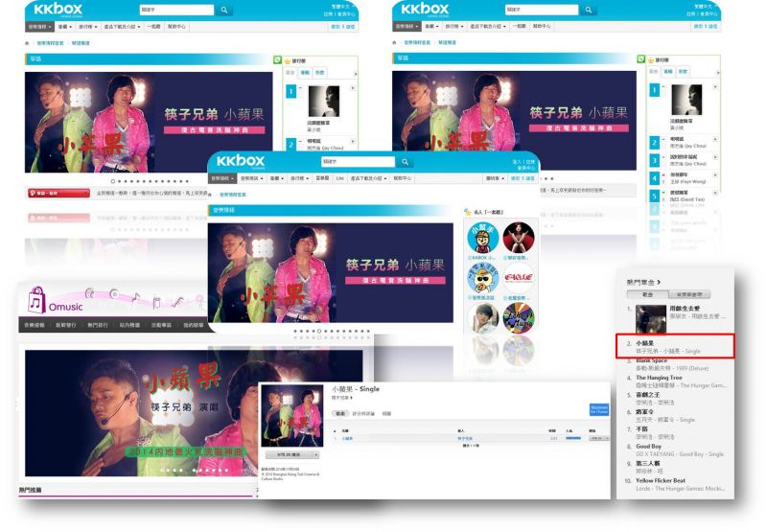This screenshot has width=767, height=532.
Task: Select first segmented tab in iTunes chart panel
Action: (x=648, y=294)
